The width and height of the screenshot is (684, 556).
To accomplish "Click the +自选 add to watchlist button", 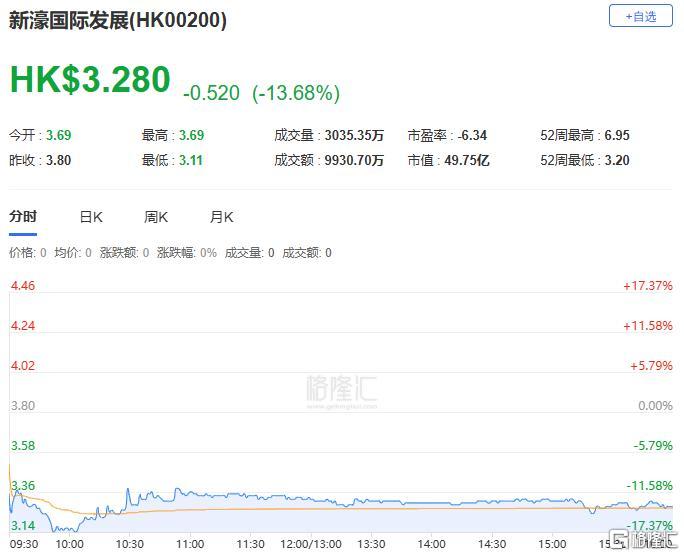I will (x=640, y=16).
